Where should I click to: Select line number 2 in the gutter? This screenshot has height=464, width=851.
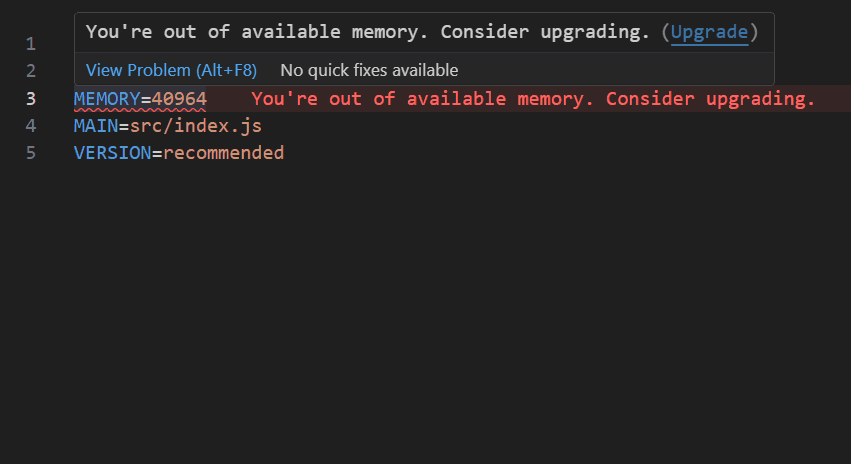click(31, 71)
